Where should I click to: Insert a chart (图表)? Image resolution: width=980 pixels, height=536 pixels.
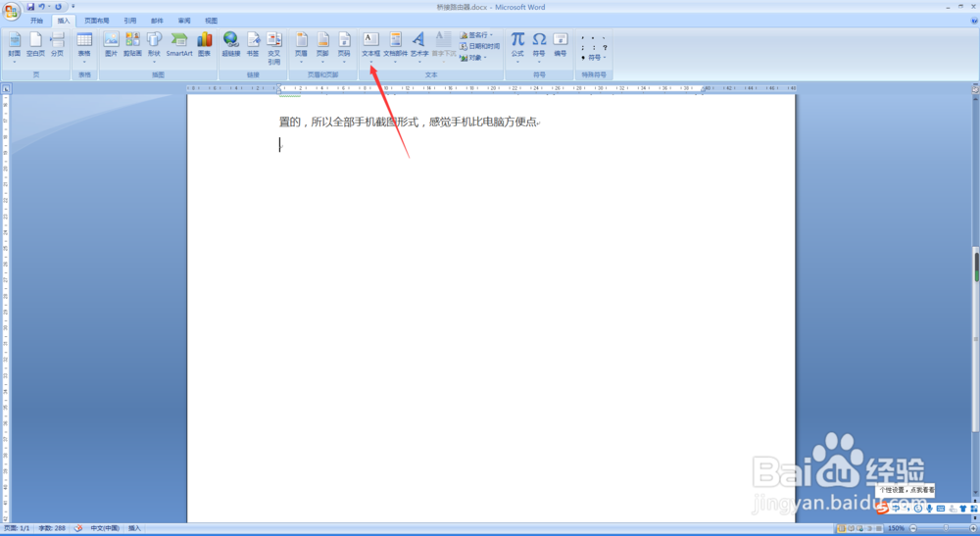click(x=205, y=45)
